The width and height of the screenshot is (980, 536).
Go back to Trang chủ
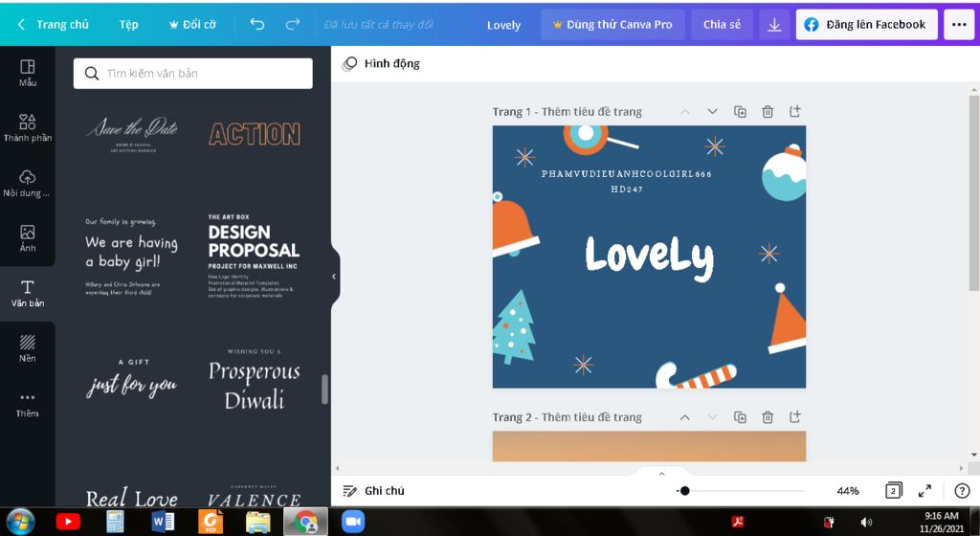tap(54, 24)
